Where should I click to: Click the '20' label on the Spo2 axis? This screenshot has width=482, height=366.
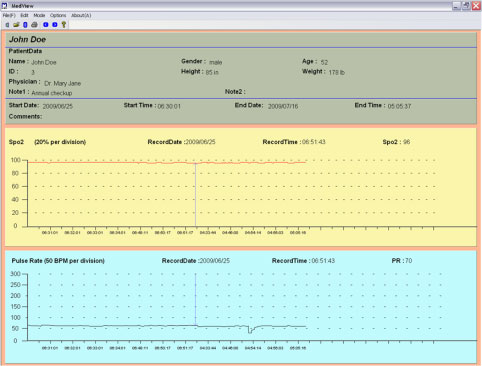tap(15, 213)
